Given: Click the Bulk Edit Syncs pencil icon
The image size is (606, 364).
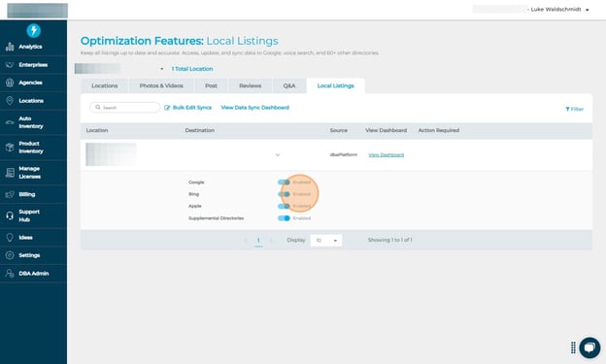Looking at the screenshot, I should point(167,108).
